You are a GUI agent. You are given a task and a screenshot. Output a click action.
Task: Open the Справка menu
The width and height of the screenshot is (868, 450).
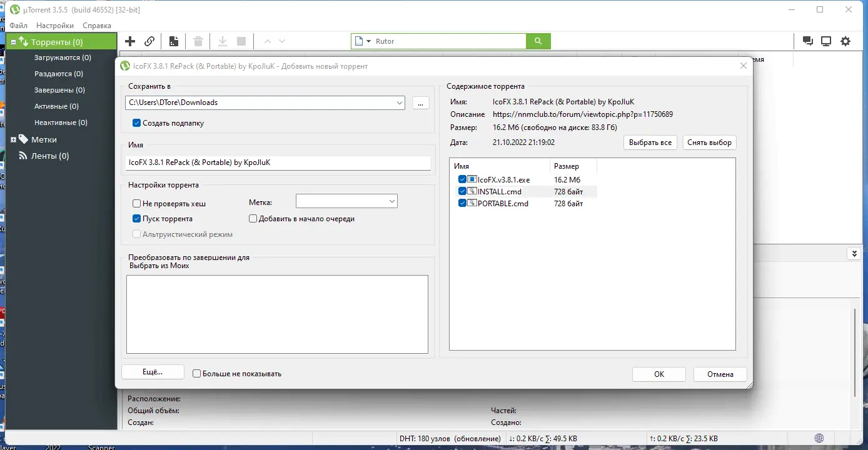97,26
